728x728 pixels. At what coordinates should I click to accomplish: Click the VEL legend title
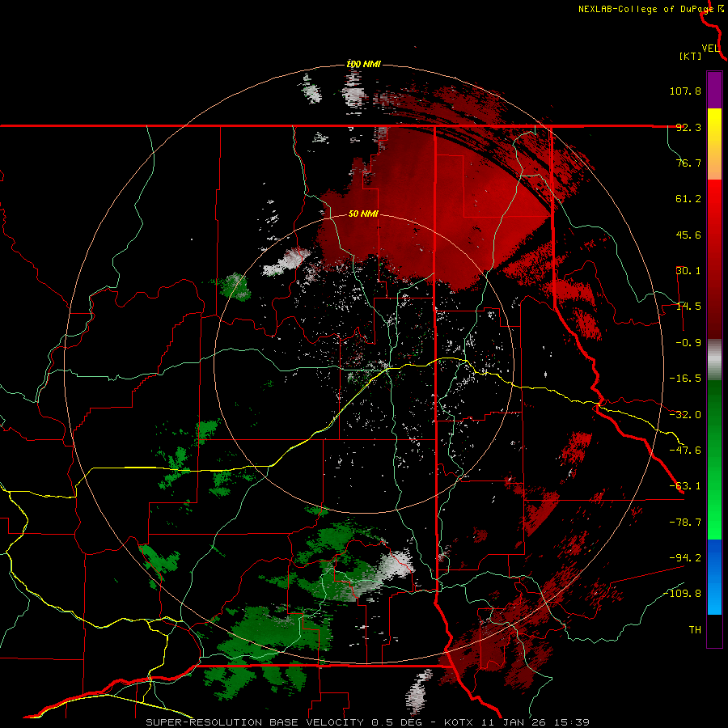click(710, 49)
